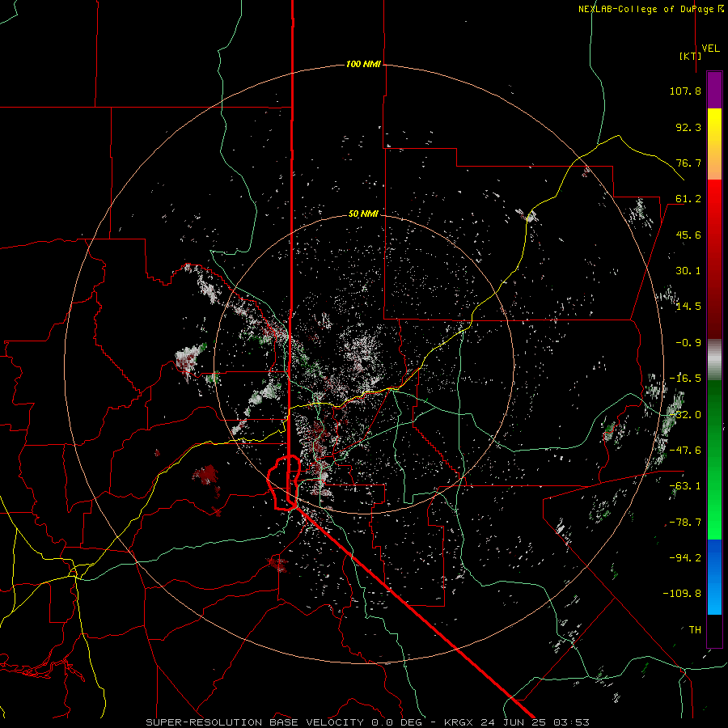
Task: Select the -0.9 legend value
Action: 688,343
